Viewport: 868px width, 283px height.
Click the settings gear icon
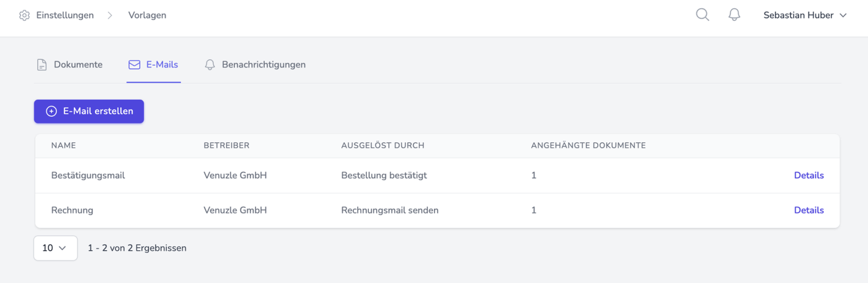pyautogui.click(x=24, y=16)
